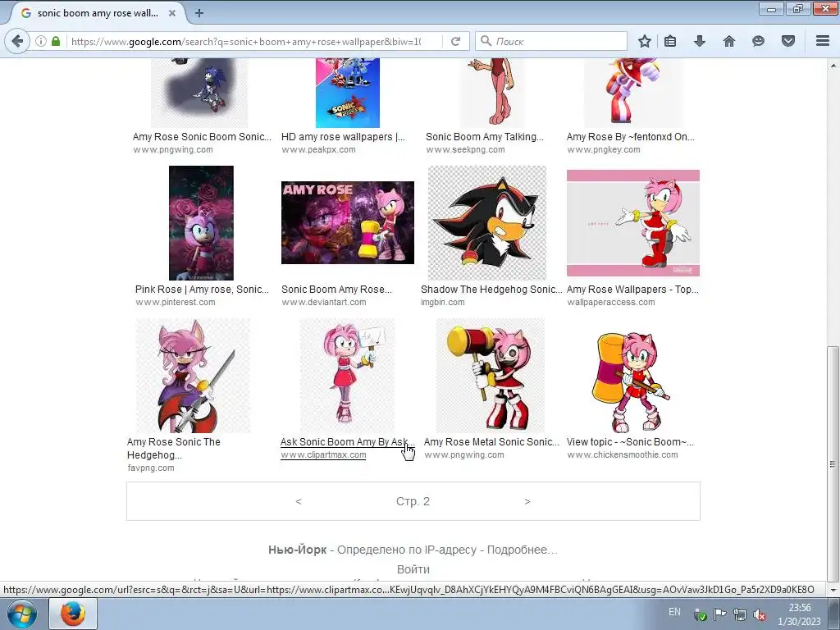840x630 pixels.
Task: Click the Pink Rose pinterest thumbnail
Action: point(201,223)
